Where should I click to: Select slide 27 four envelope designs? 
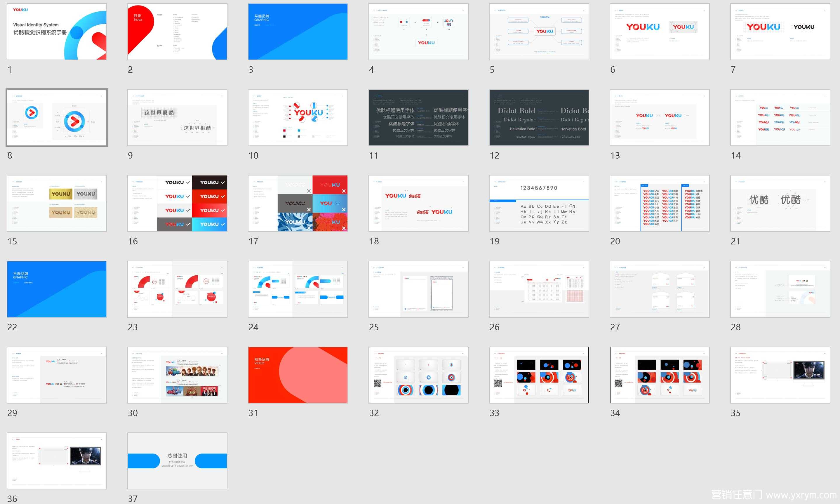(659, 289)
